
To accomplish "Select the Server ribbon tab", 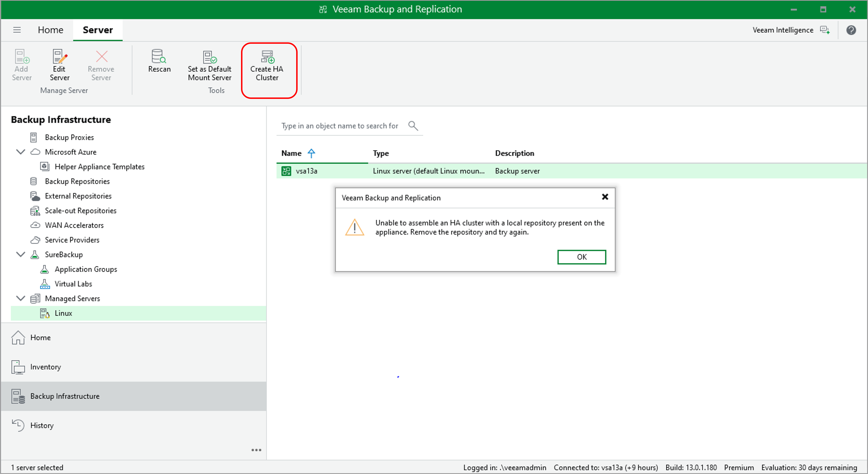I will pos(98,30).
